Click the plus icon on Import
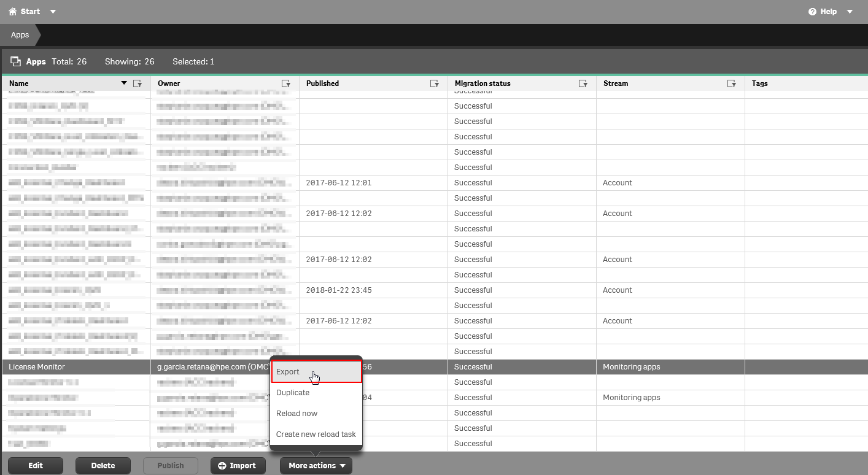The height and width of the screenshot is (475, 868). pyautogui.click(x=222, y=466)
